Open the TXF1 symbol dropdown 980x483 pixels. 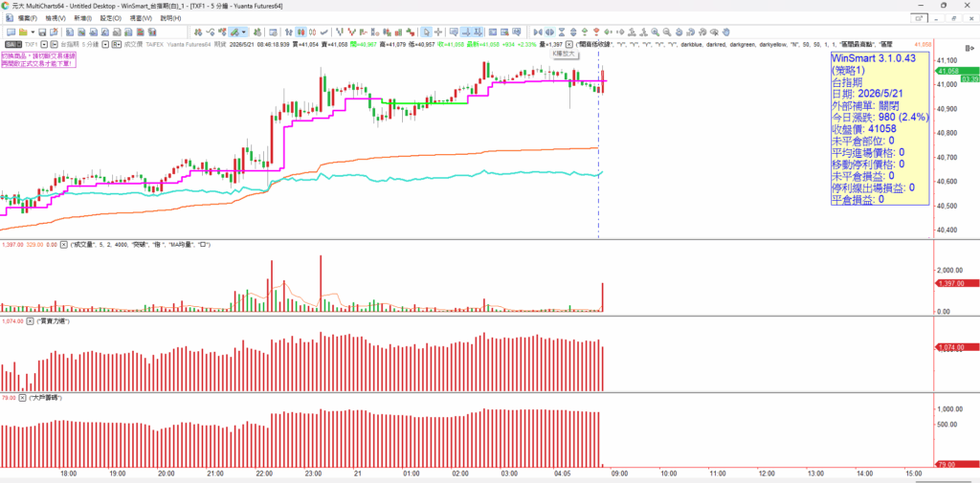[x=44, y=44]
